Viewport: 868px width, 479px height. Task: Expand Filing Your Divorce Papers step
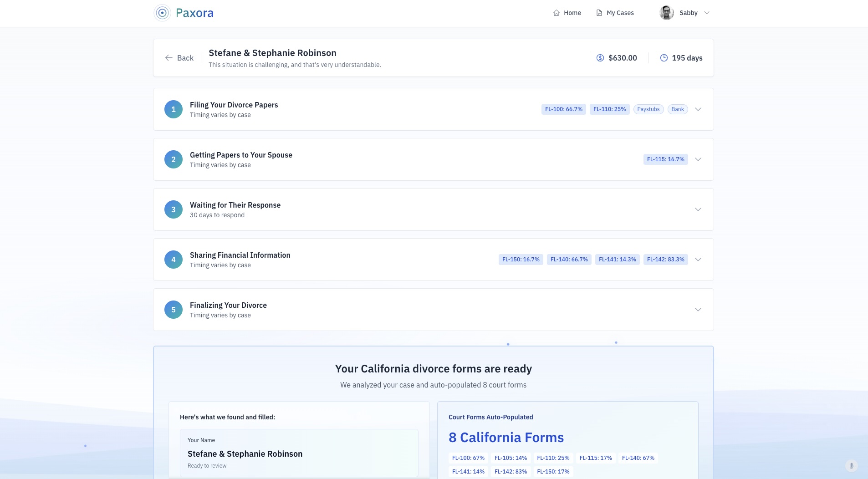(698, 109)
